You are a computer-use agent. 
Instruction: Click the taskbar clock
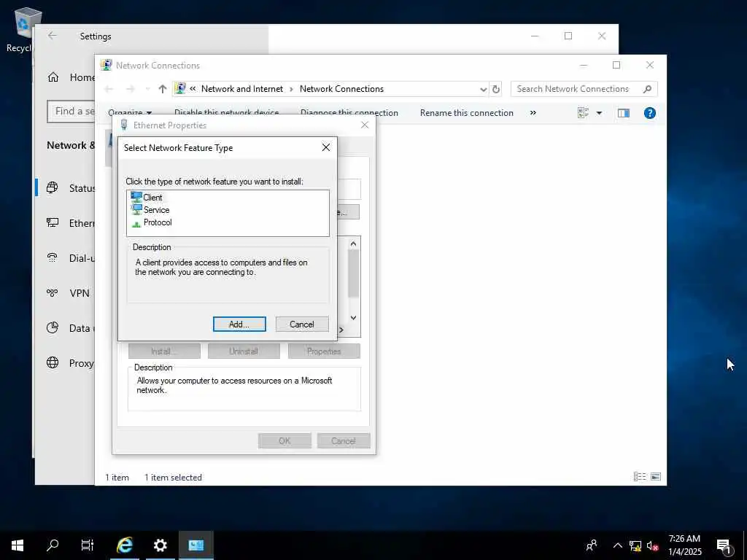(x=684, y=545)
